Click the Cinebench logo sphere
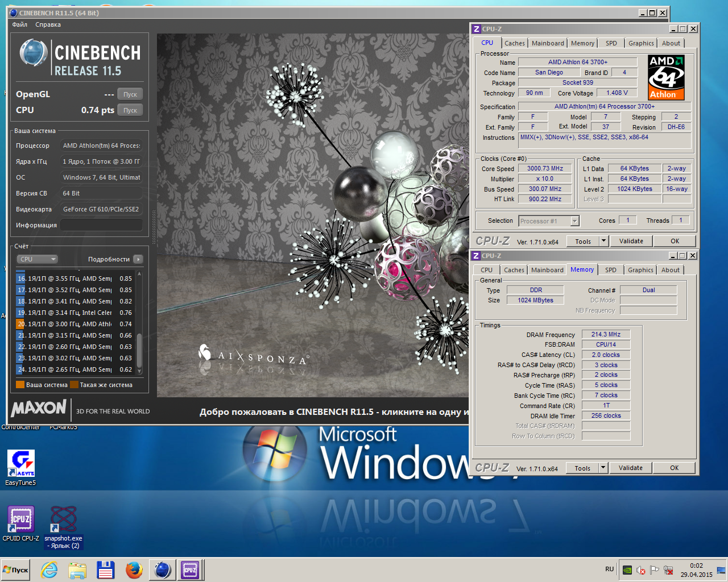The image size is (728, 582). (x=33, y=53)
